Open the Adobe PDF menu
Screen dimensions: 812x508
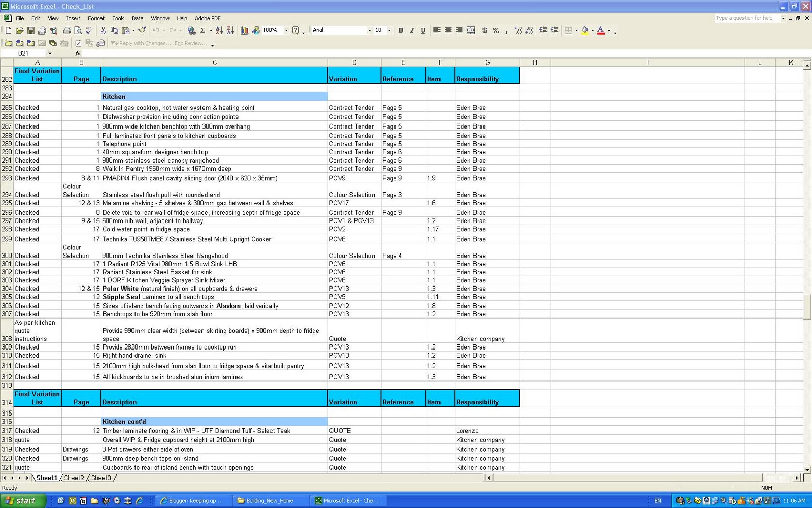click(x=208, y=18)
